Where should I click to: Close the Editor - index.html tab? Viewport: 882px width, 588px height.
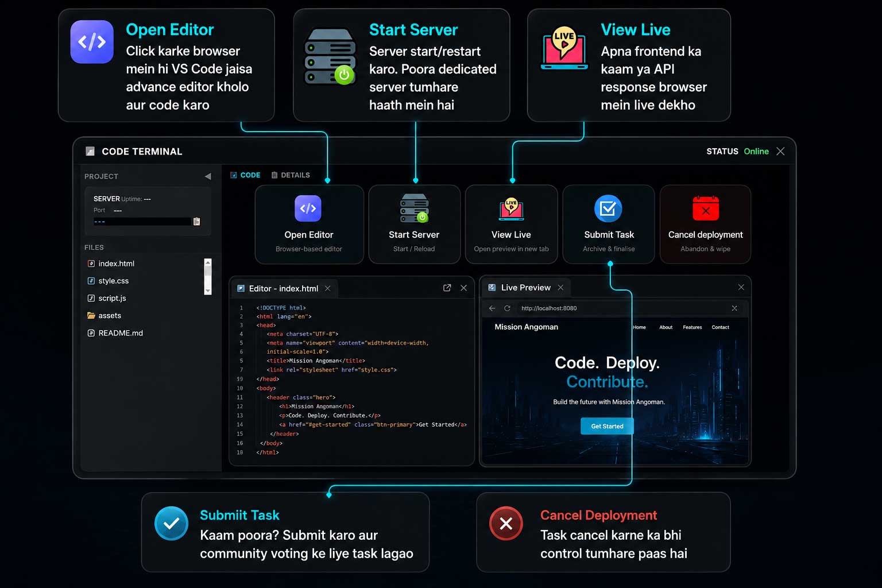[327, 288]
